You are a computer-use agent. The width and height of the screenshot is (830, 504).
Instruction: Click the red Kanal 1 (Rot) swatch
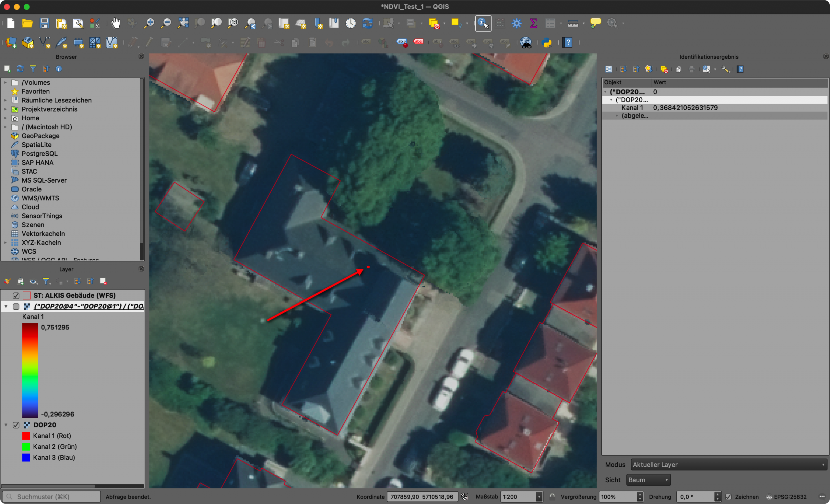click(26, 436)
